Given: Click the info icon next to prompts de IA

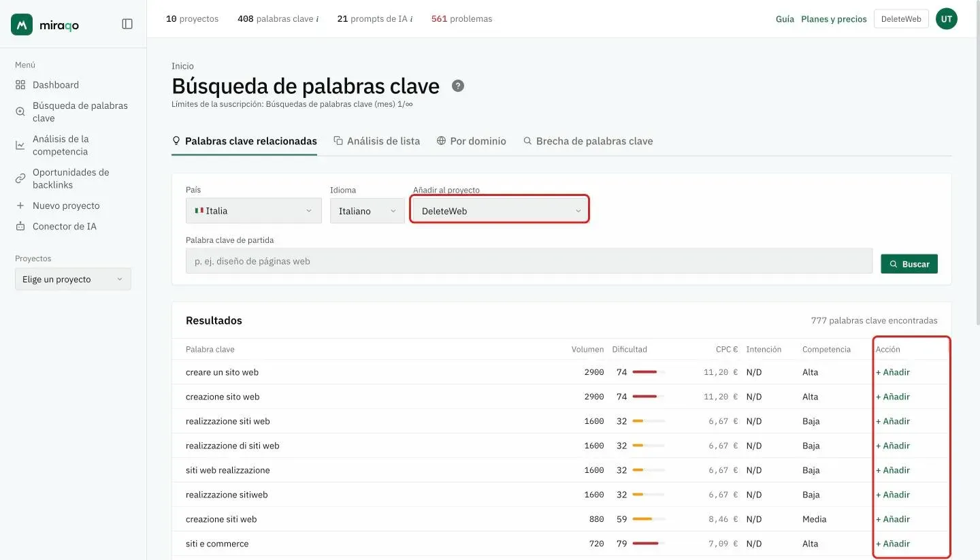Looking at the screenshot, I should pyautogui.click(x=411, y=19).
